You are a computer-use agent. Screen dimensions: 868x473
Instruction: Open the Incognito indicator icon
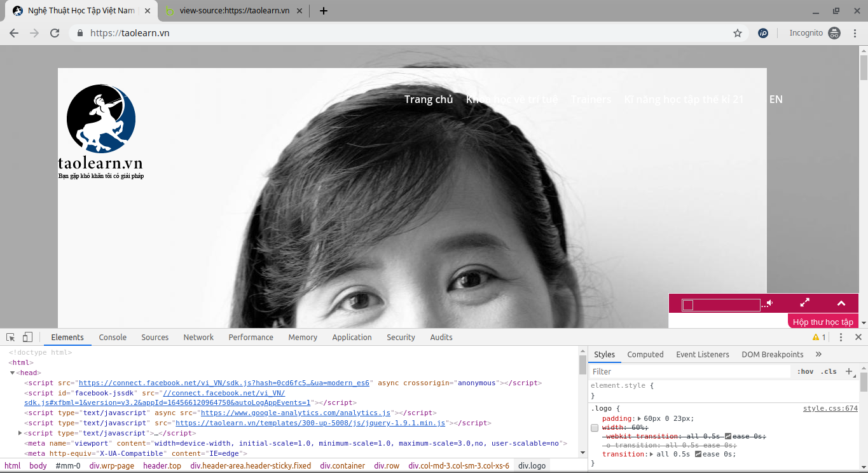(x=834, y=33)
